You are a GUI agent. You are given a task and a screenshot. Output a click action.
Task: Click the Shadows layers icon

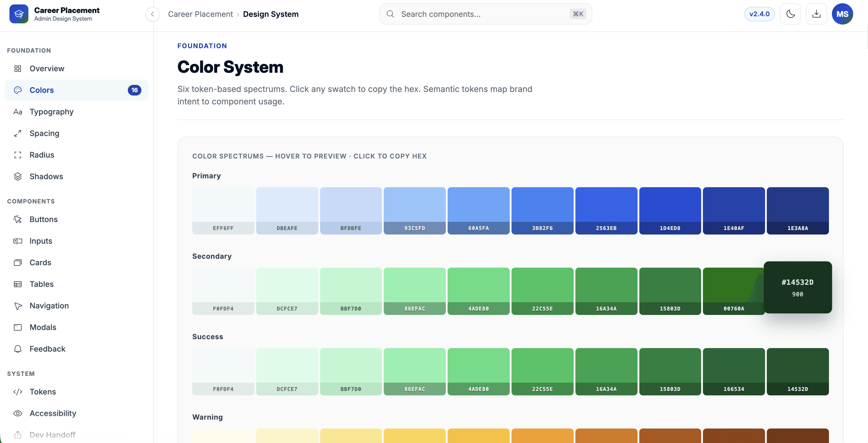(x=17, y=176)
